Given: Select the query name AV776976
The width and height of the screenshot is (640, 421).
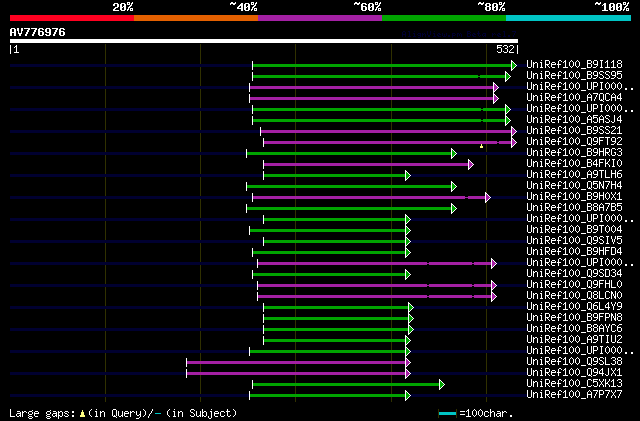Looking at the screenshot, I should pyautogui.click(x=38, y=32).
